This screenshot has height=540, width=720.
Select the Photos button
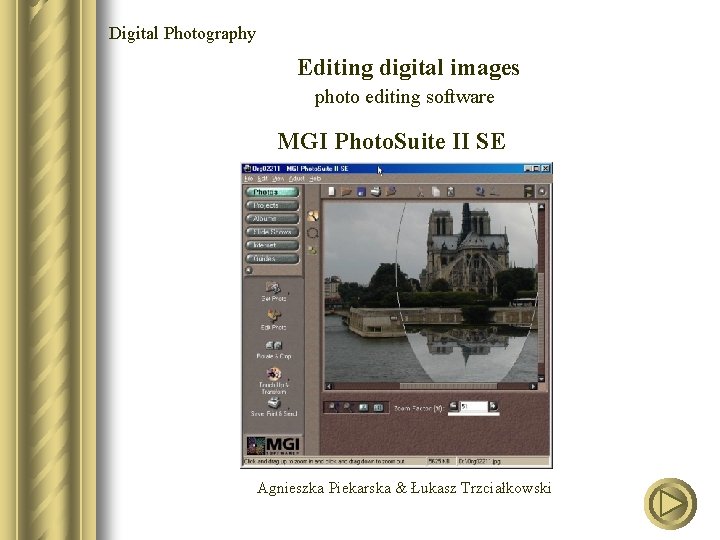[272, 192]
